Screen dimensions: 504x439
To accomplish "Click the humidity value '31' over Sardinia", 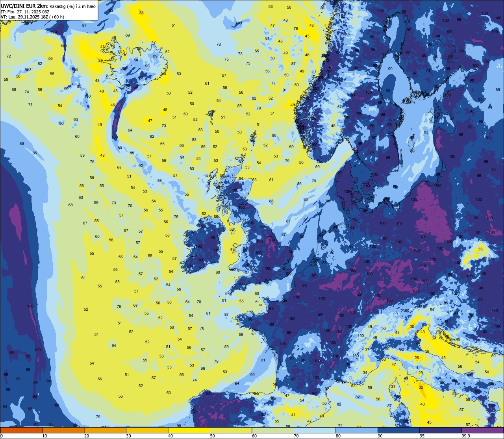I will [x=393, y=387].
